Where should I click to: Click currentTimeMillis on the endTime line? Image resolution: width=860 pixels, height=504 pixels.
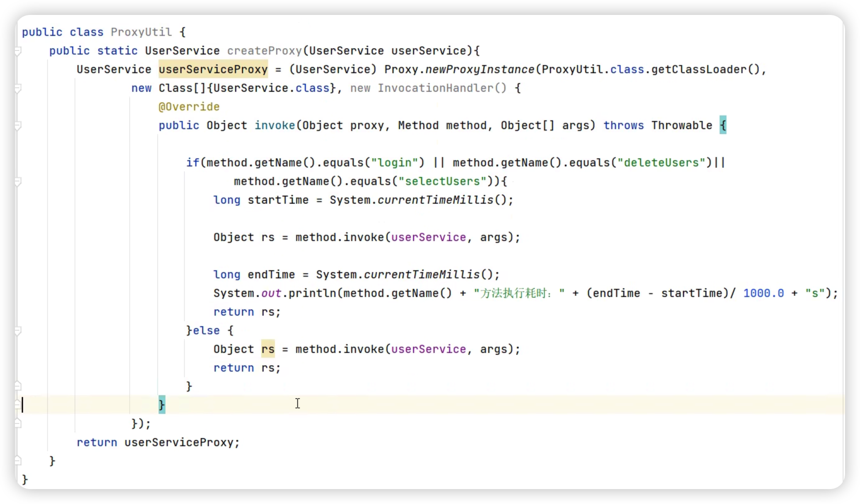click(x=422, y=274)
